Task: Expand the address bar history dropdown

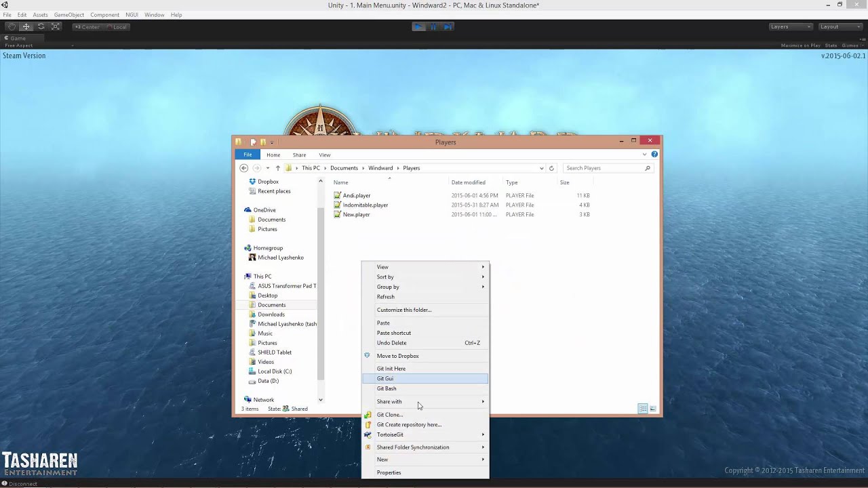Action: tap(541, 168)
